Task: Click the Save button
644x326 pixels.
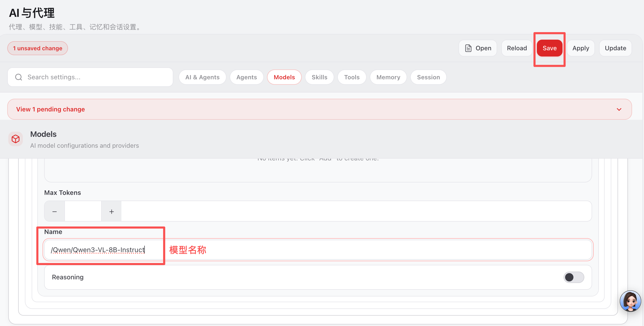Action: [550, 48]
